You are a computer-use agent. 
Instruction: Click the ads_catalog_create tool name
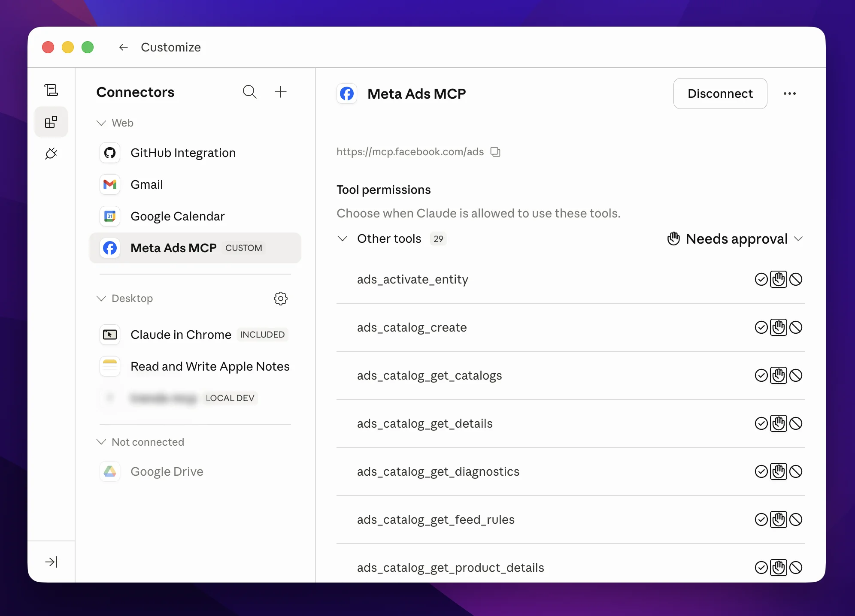[412, 327]
